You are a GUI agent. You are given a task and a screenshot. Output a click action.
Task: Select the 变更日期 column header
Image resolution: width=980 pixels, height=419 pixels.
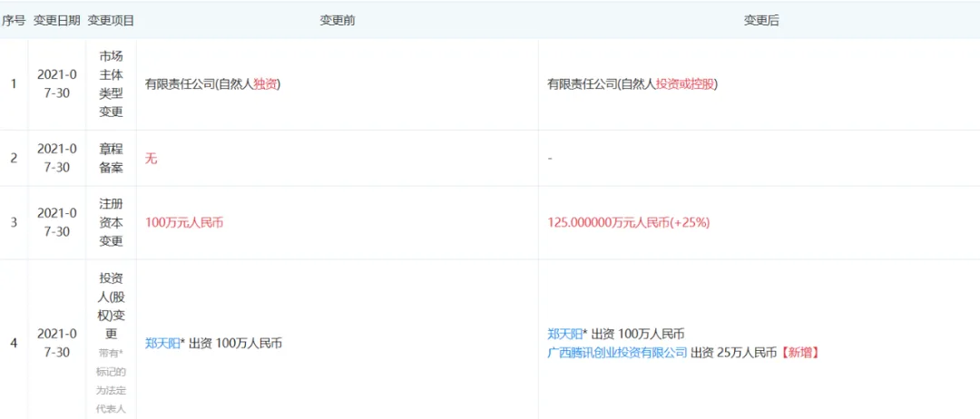click(x=56, y=20)
